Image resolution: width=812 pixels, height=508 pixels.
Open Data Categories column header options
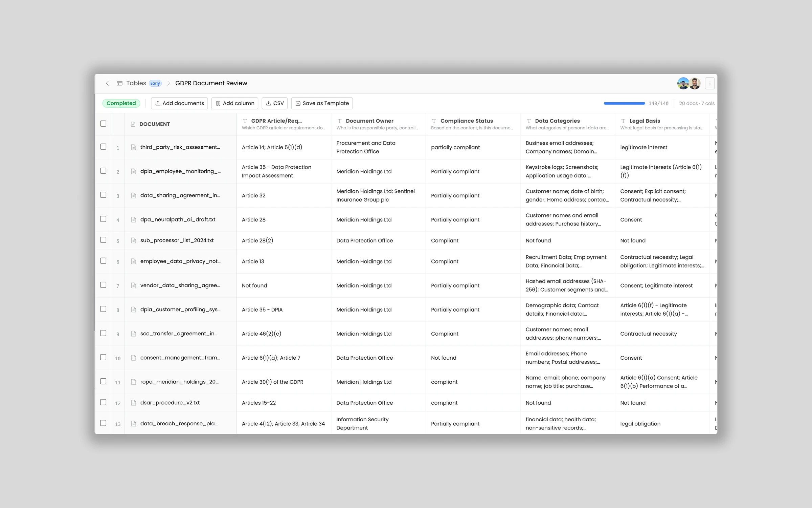tap(557, 121)
